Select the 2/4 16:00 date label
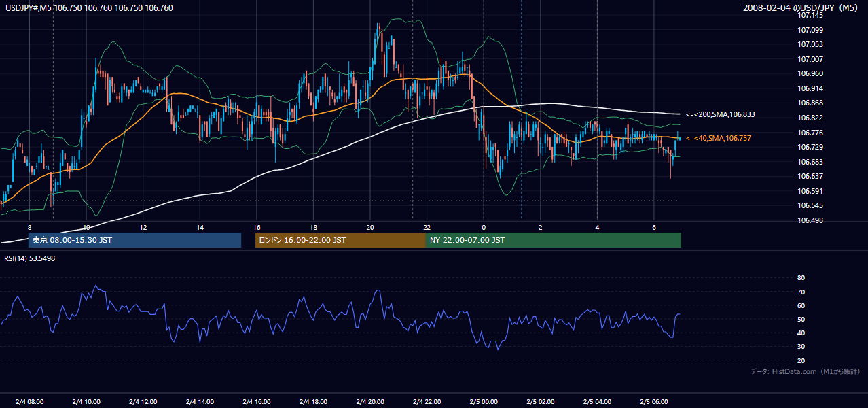868x408 pixels. pos(256,401)
